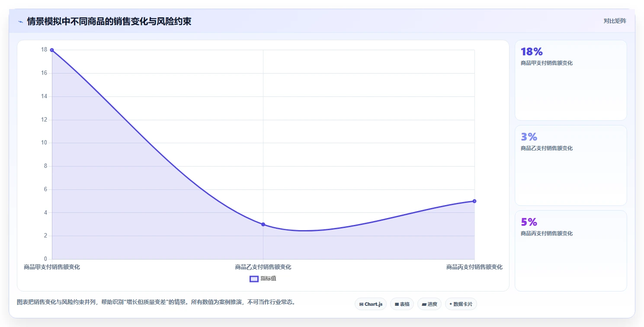The height and width of the screenshot is (327, 644).
Task: Click the lightning icon beside the panel title
Action: pyautogui.click(x=20, y=21)
